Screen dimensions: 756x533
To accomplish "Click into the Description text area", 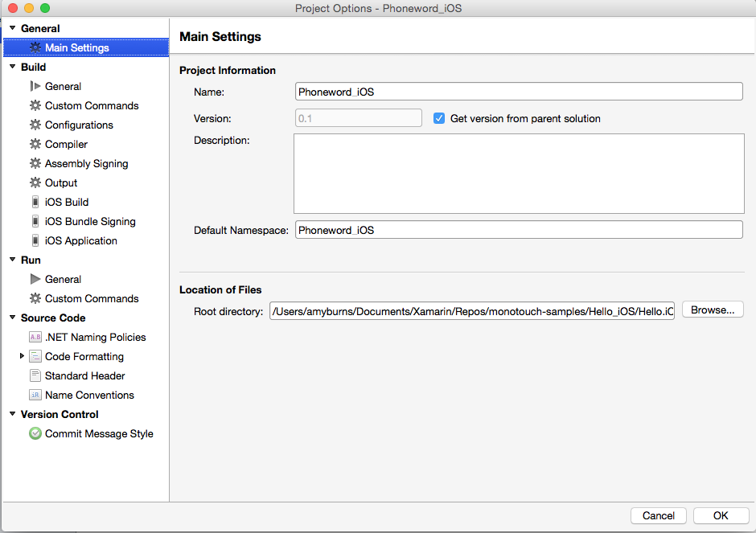I will pyautogui.click(x=519, y=173).
